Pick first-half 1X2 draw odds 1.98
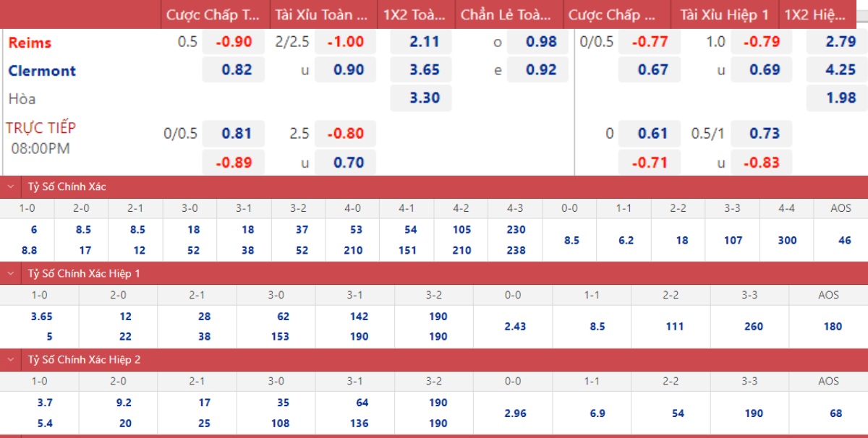868x438 pixels. point(840,98)
